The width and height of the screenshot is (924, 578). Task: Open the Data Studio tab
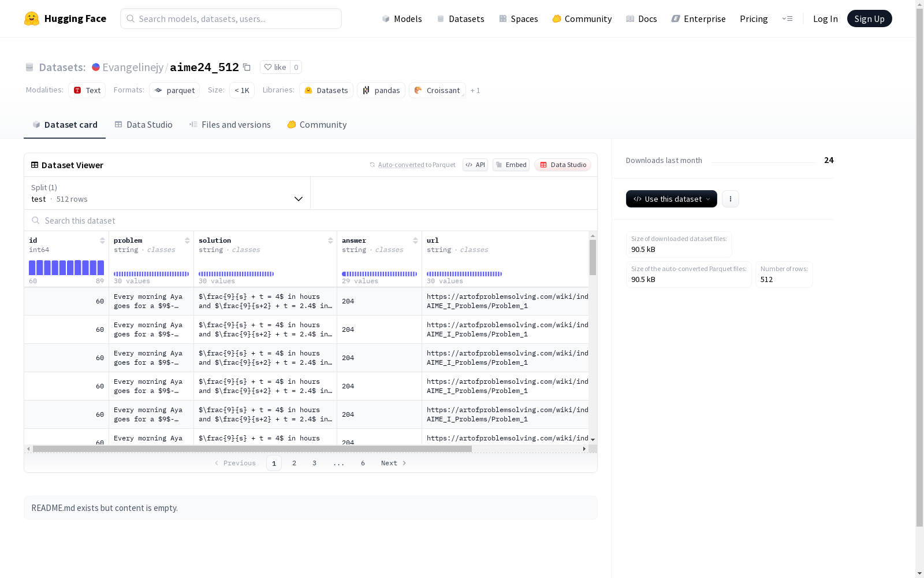144,125
